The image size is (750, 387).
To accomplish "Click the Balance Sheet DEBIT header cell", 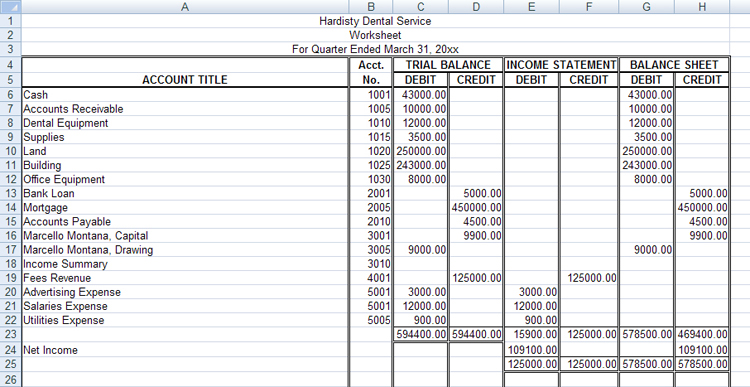I will coord(646,80).
